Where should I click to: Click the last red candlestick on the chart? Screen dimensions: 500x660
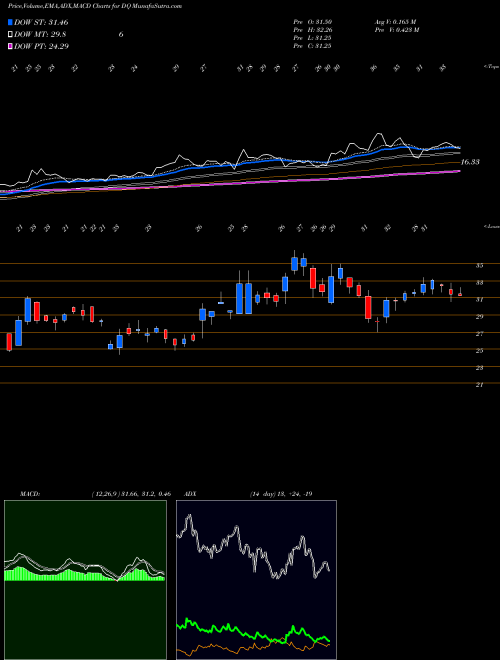click(460, 295)
